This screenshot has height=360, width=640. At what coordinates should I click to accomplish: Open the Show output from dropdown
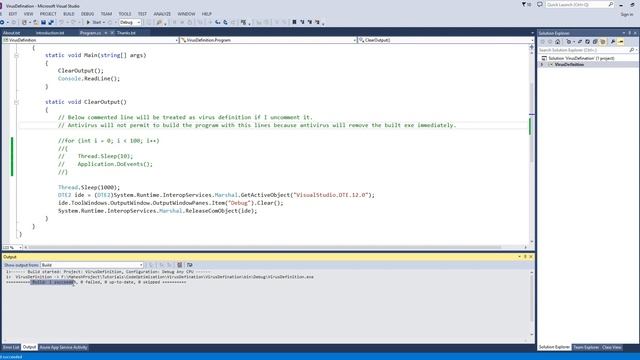click(x=92, y=265)
